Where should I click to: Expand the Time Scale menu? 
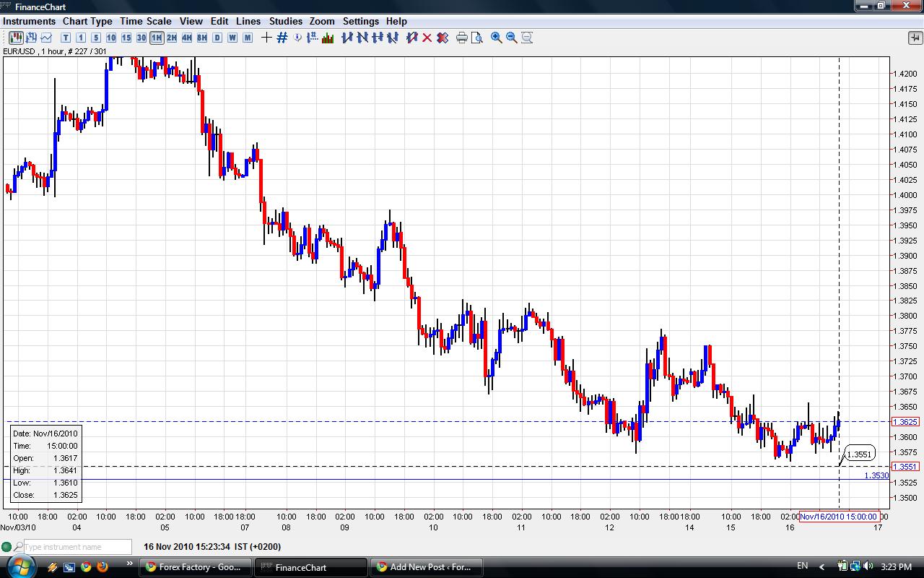(x=145, y=21)
